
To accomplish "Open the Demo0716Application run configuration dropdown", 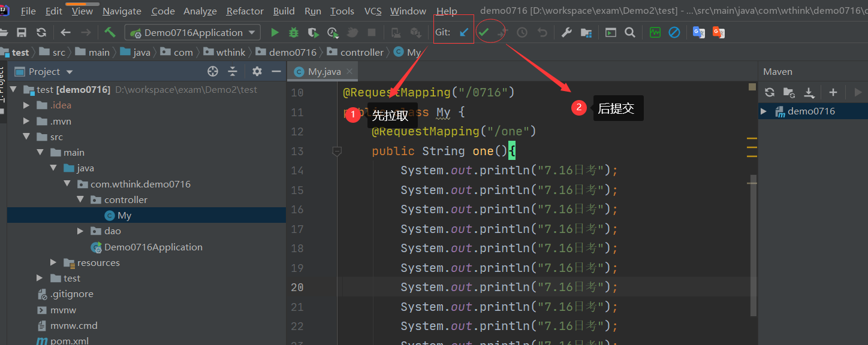I will pyautogui.click(x=192, y=32).
